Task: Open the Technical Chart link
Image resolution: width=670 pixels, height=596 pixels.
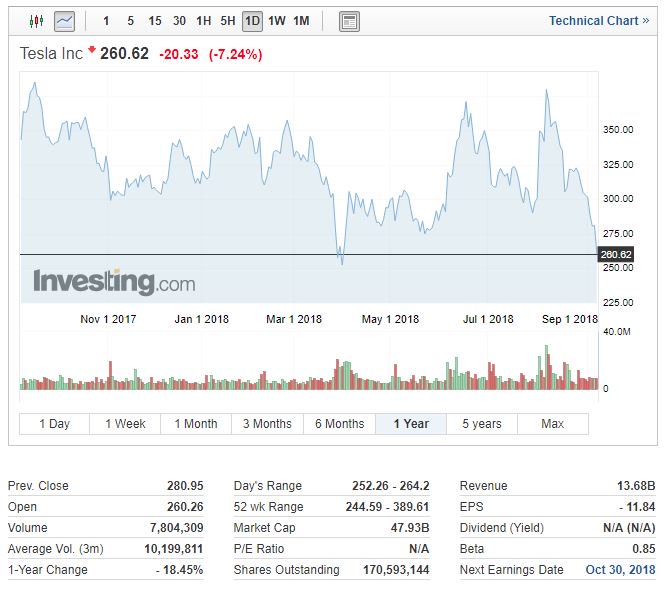Action: click(599, 21)
